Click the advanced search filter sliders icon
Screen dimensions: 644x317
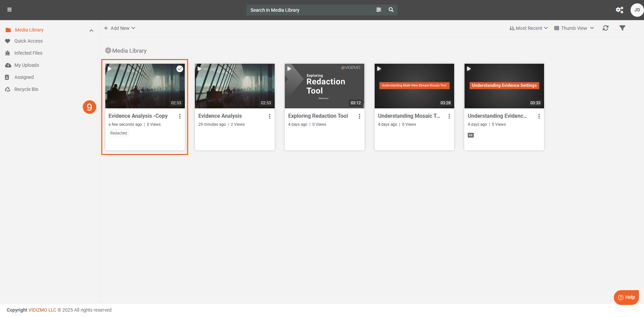379,10
